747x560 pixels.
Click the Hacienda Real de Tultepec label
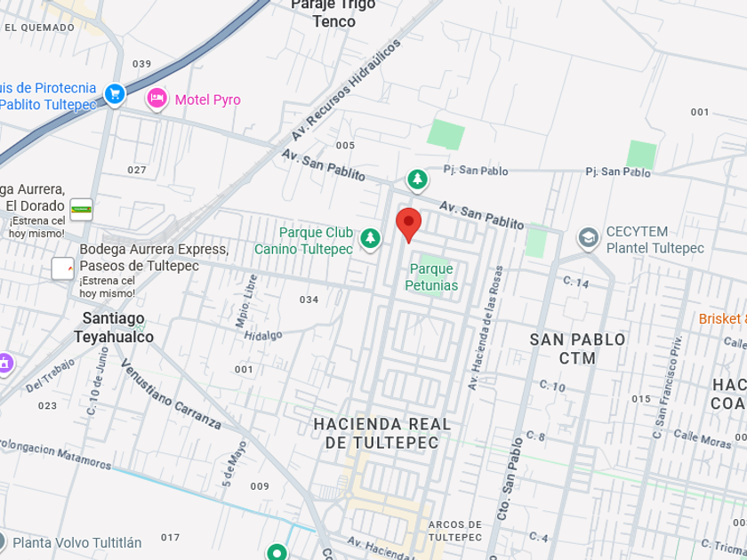382,434
